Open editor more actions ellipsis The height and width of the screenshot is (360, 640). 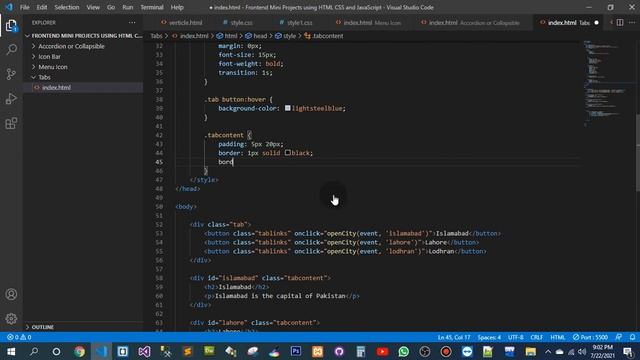coord(632,22)
